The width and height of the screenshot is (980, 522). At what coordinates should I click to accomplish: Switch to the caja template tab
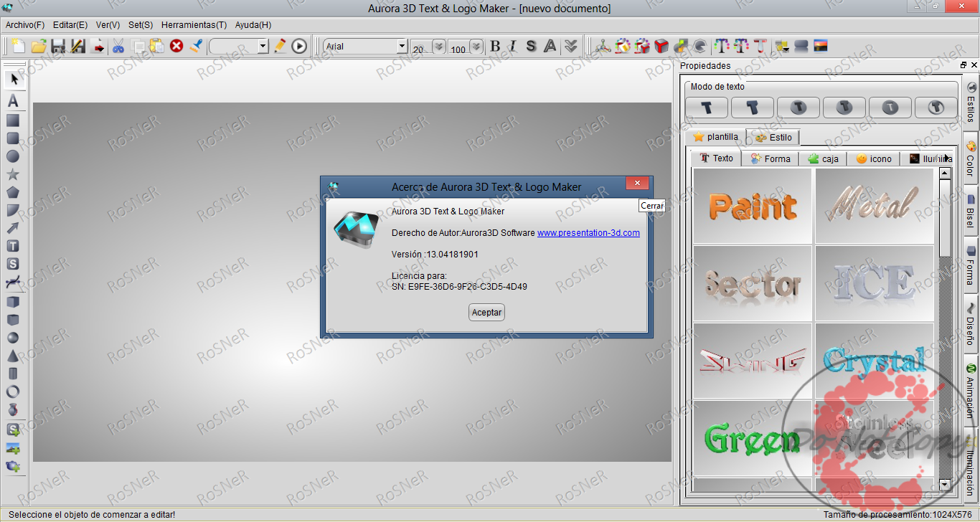823,158
